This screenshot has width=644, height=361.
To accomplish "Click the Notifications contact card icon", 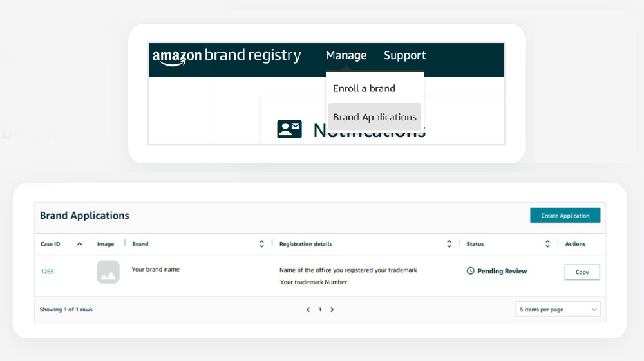I will [x=289, y=129].
